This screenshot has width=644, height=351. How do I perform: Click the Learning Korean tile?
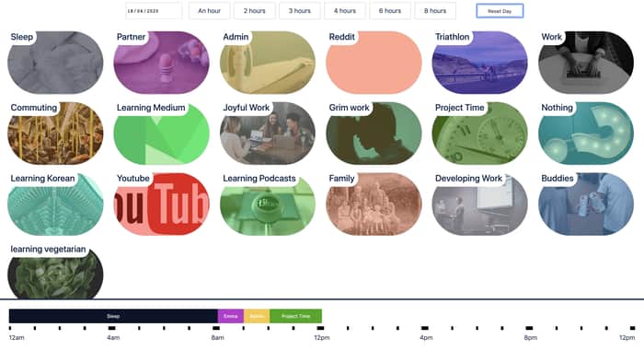[55, 205]
